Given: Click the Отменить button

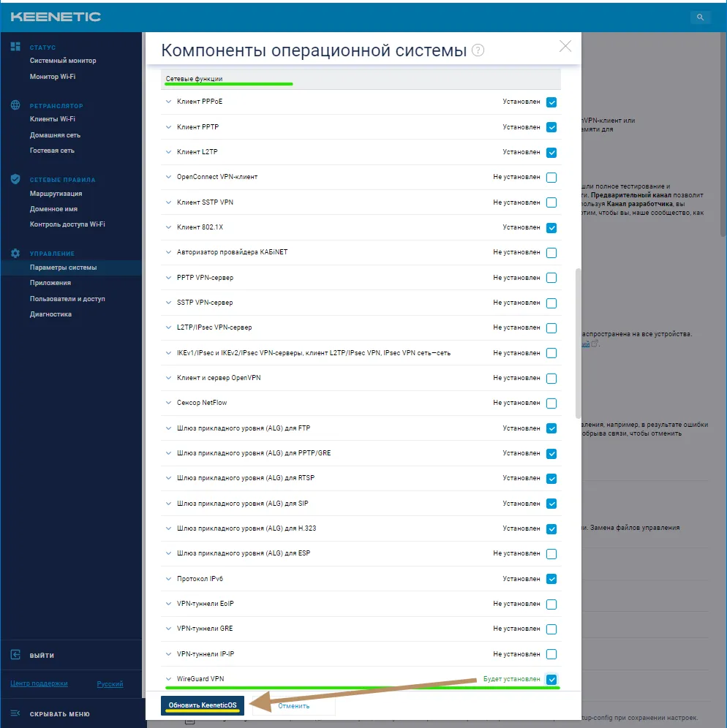Looking at the screenshot, I should click(293, 706).
